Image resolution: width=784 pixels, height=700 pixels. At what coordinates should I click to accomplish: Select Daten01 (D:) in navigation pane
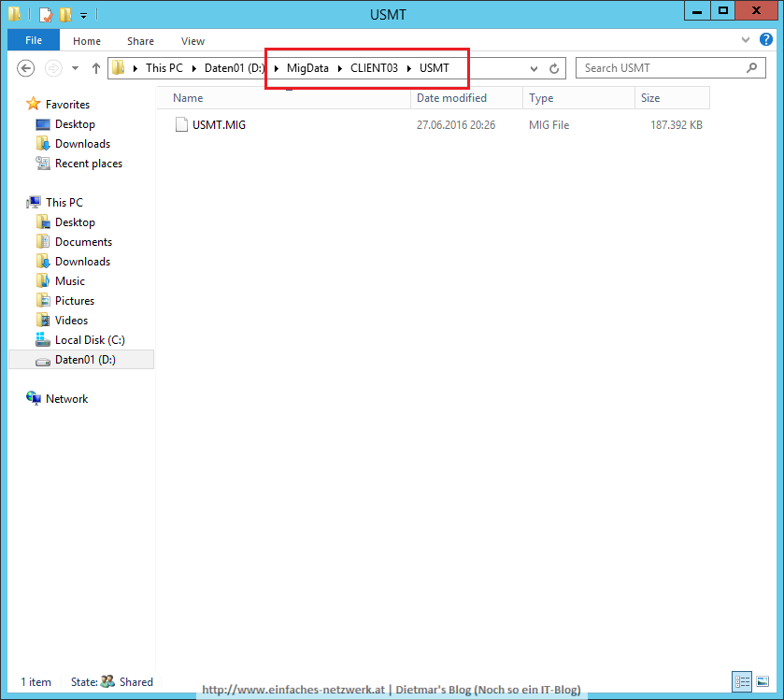[85, 360]
